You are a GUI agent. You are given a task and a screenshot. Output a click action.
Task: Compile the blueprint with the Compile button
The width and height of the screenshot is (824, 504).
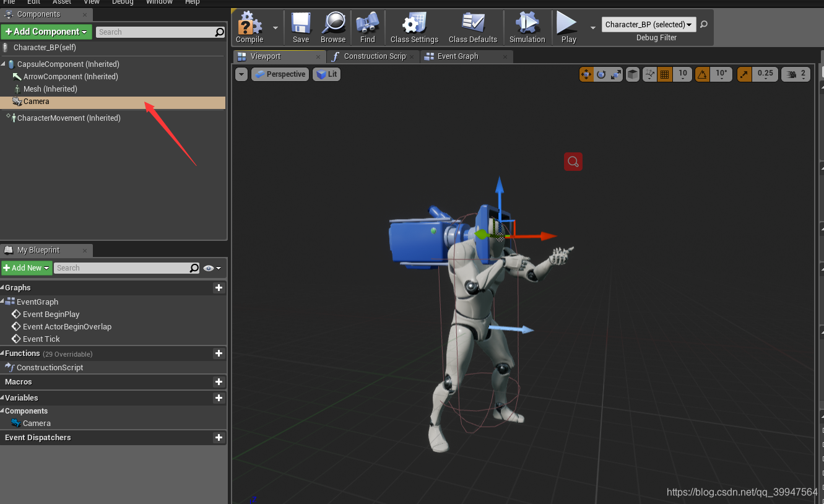click(x=249, y=28)
